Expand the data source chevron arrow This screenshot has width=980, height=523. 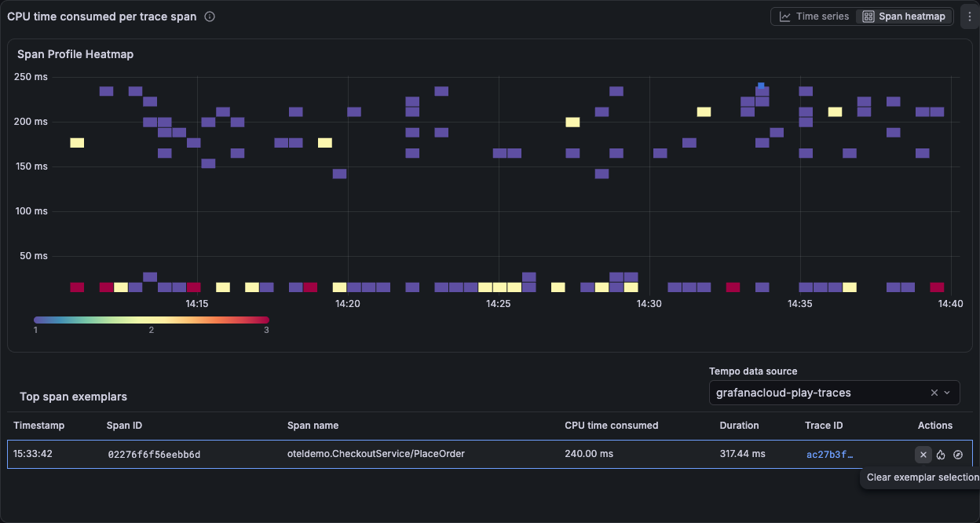pos(947,393)
